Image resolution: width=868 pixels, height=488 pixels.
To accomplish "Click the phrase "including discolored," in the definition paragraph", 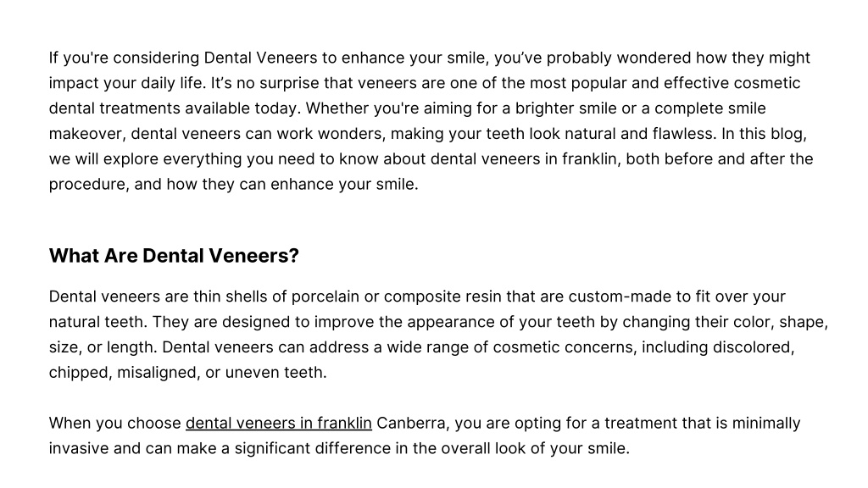I will (x=718, y=347).
